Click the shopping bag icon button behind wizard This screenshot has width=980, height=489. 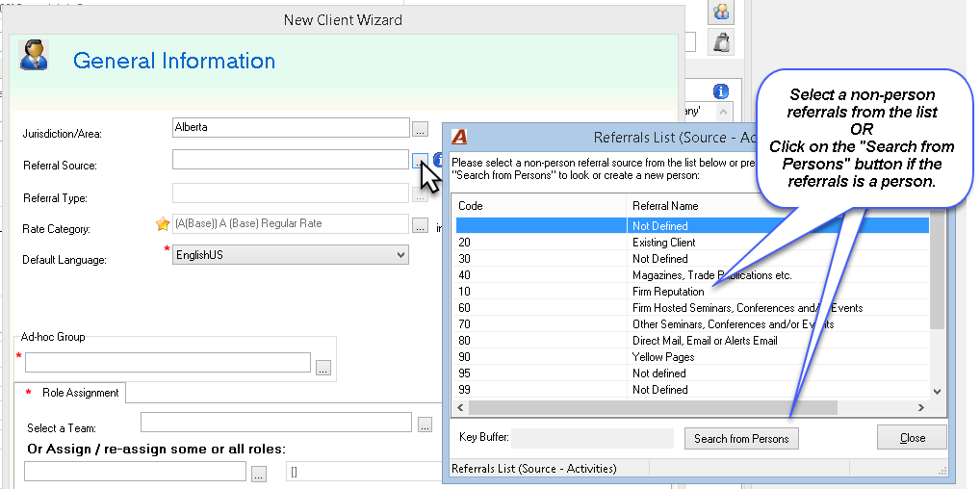721,42
